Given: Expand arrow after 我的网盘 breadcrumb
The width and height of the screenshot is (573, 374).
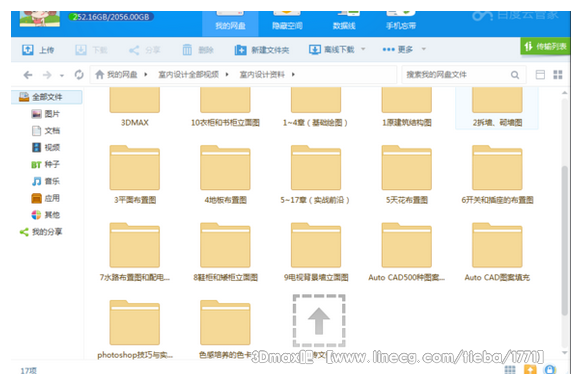Looking at the screenshot, I should [x=146, y=75].
